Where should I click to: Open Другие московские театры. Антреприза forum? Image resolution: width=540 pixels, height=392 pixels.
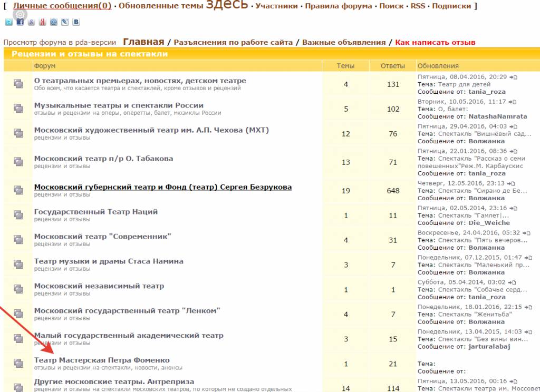(x=114, y=381)
